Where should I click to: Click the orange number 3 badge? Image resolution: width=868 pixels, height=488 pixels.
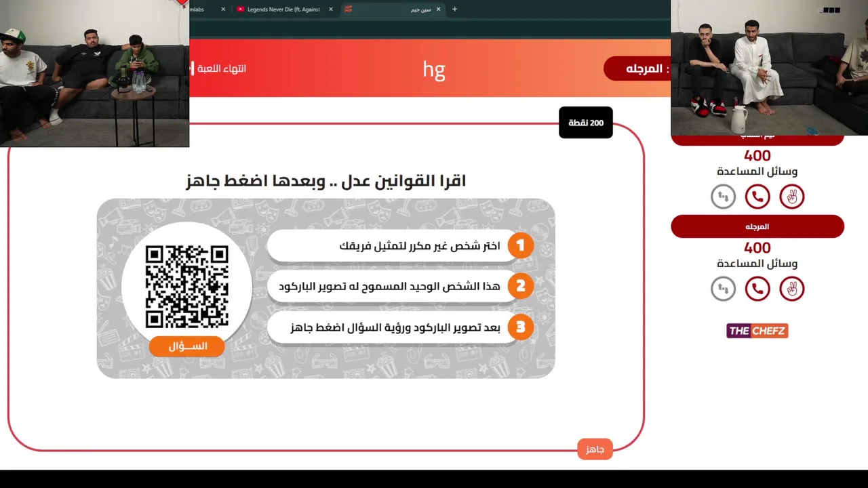(x=521, y=327)
